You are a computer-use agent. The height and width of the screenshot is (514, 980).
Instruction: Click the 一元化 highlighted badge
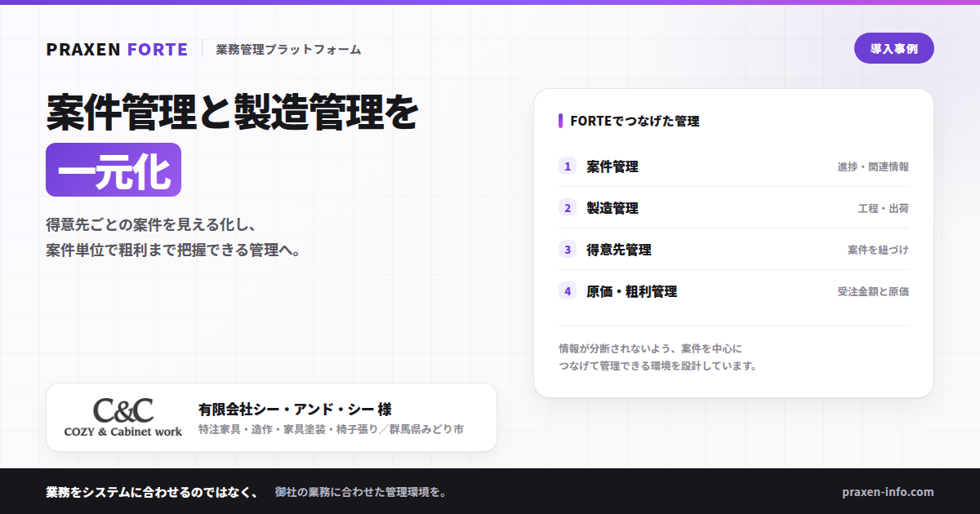tap(114, 170)
